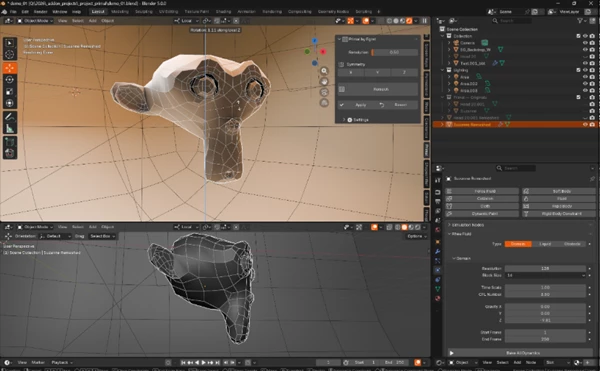The image size is (600, 371).
Task: Add Cloth physics to the object
Action: tap(482, 206)
